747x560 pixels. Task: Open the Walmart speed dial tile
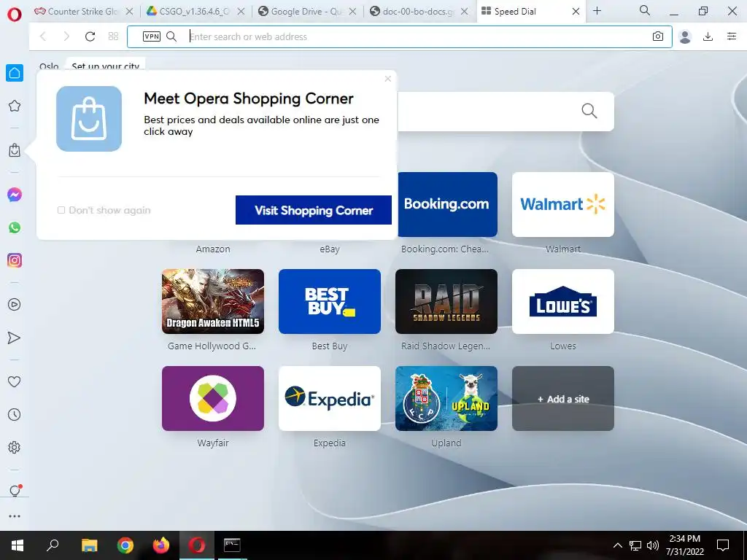[563, 204]
